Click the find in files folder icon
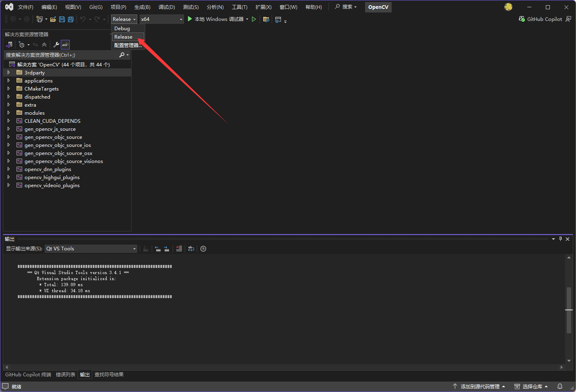Screen dimensions: 576x392 click(x=266, y=19)
